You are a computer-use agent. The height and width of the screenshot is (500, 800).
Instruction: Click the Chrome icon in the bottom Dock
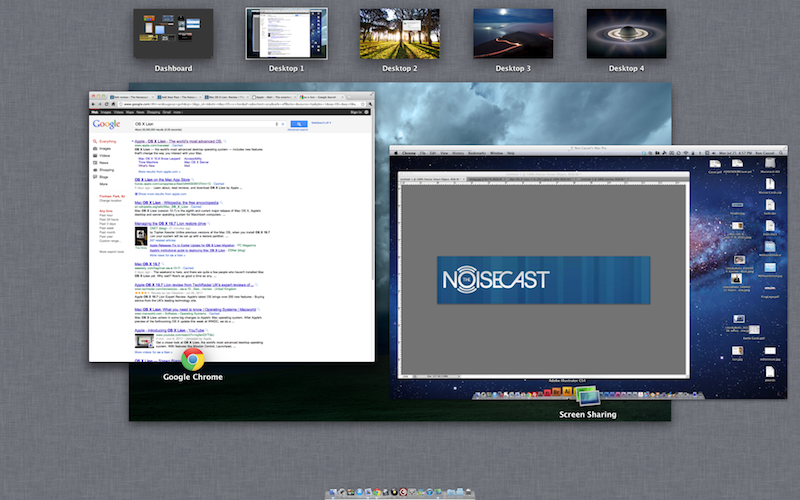377,492
